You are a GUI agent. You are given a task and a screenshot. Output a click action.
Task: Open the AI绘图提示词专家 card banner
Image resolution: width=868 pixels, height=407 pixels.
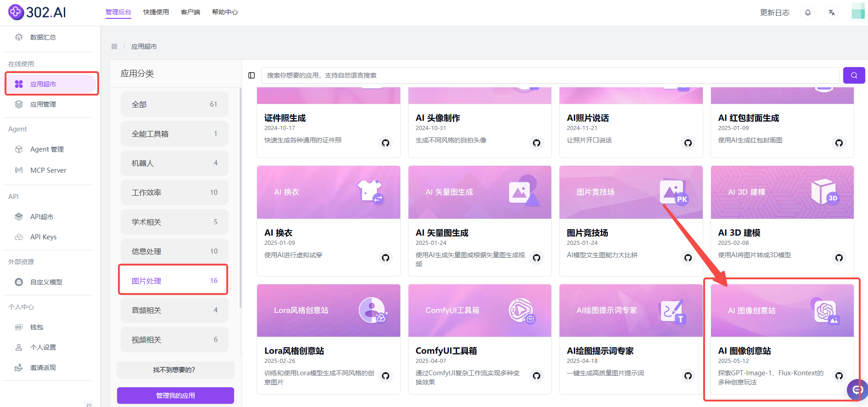point(631,311)
